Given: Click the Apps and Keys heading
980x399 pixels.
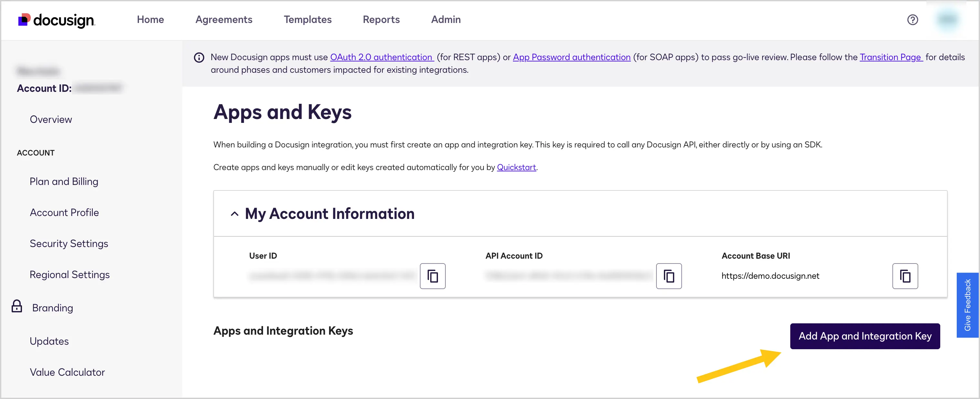Looking at the screenshot, I should coord(282,112).
